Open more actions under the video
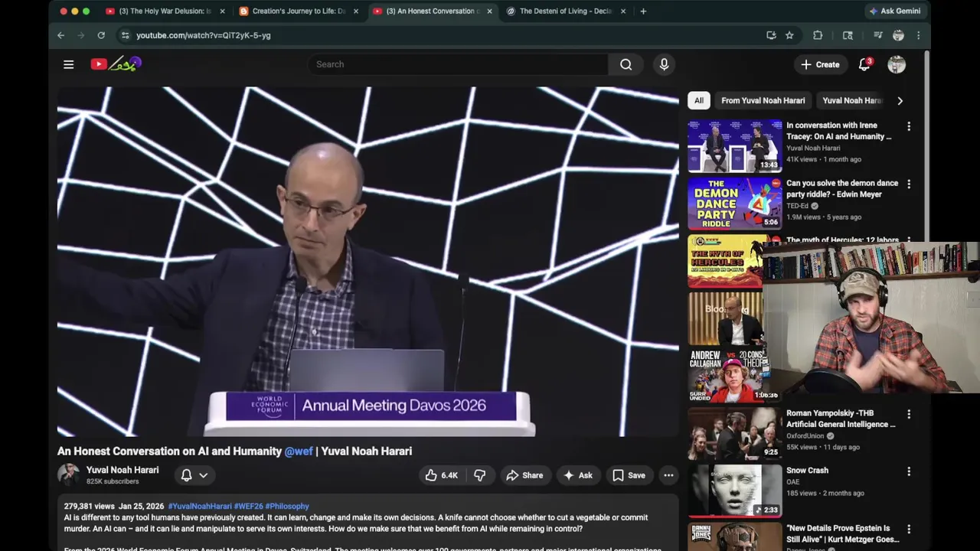Image resolution: width=980 pixels, height=551 pixels. pyautogui.click(x=668, y=475)
